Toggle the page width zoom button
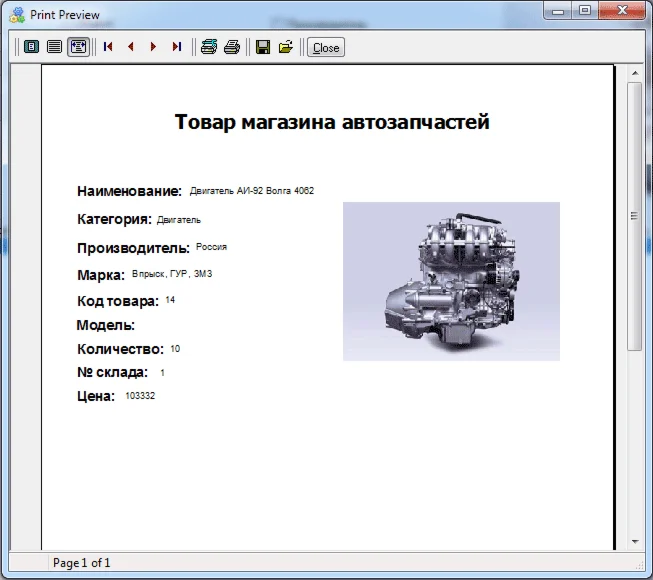Image resolution: width=653 pixels, height=580 pixels. 78,47
